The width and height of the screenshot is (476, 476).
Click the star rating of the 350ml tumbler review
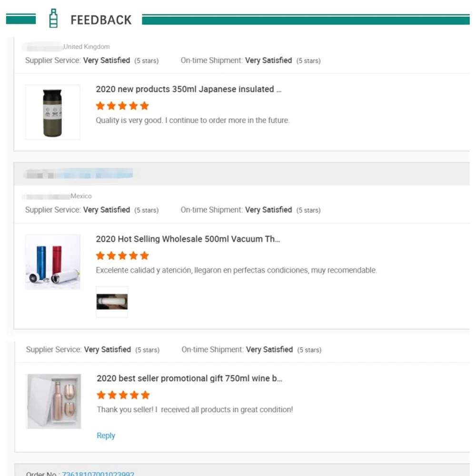pyautogui.click(x=122, y=106)
